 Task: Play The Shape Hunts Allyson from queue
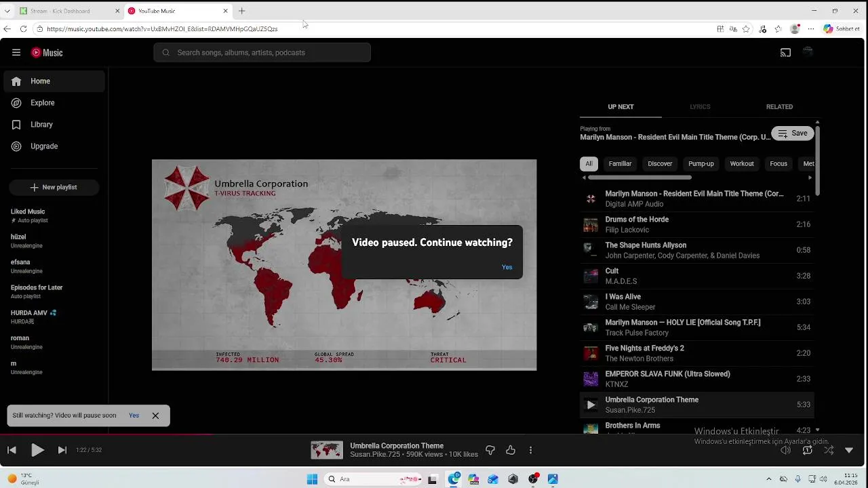click(x=697, y=250)
